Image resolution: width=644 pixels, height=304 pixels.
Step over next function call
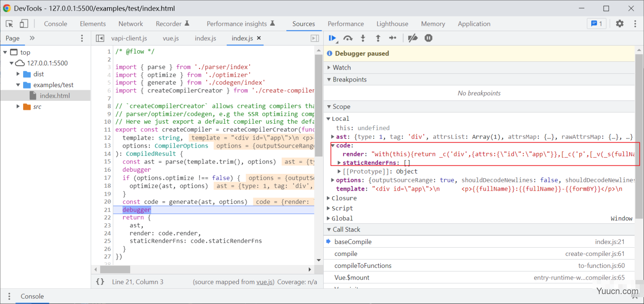(x=348, y=38)
